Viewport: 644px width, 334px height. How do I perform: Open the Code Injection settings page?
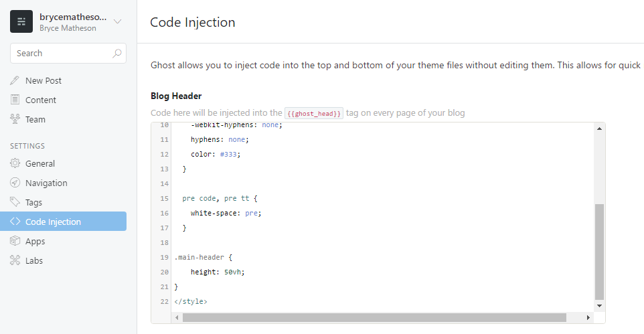pos(53,222)
